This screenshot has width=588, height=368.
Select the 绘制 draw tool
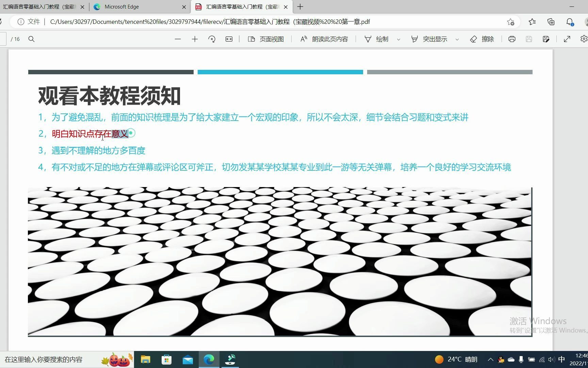point(376,39)
